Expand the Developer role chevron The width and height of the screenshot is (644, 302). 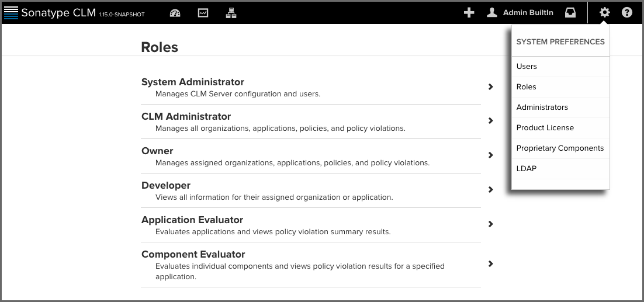click(x=490, y=190)
